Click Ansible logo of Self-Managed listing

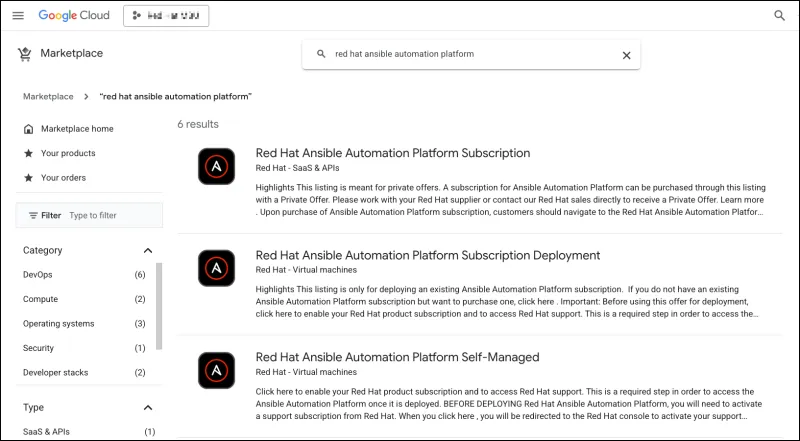(216, 371)
